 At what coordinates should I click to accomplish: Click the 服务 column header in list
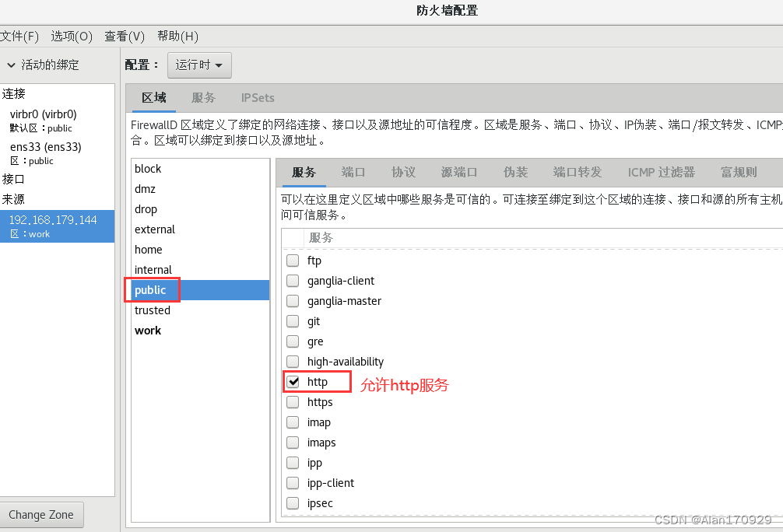[321, 237]
